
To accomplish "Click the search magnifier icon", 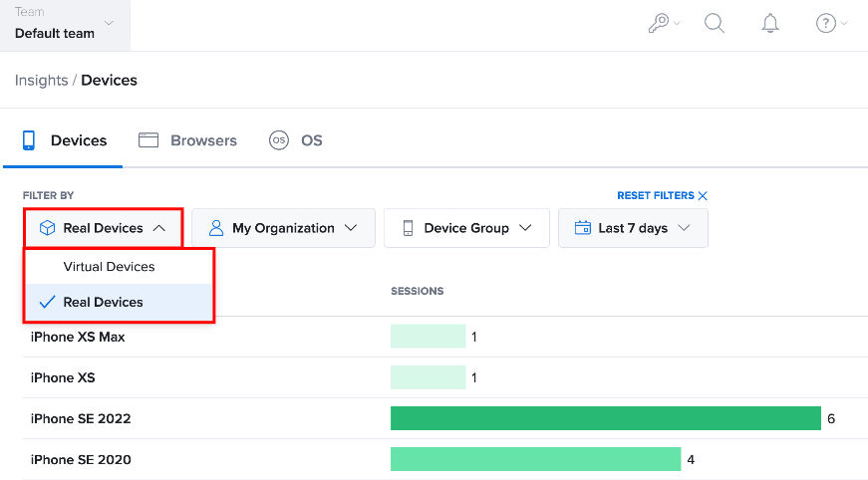I will (x=715, y=23).
